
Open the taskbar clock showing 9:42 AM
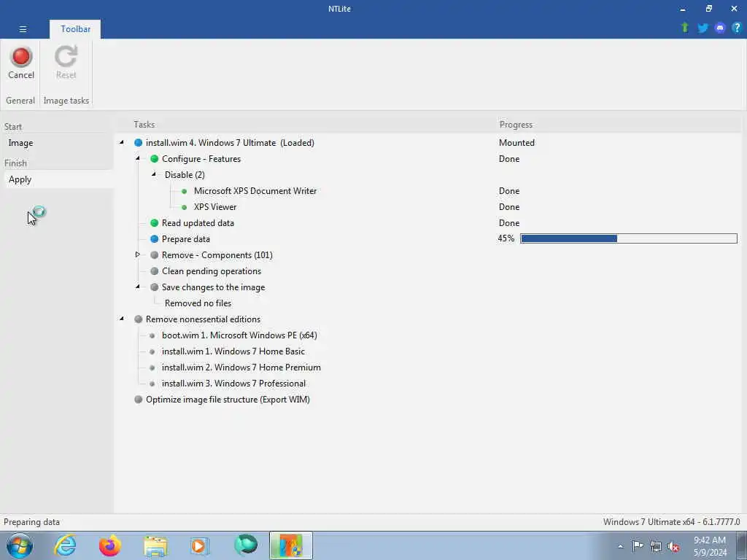point(710,546)
